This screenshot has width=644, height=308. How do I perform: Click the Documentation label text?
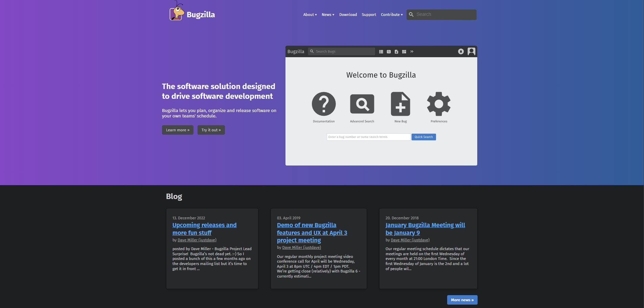point(324,122)
